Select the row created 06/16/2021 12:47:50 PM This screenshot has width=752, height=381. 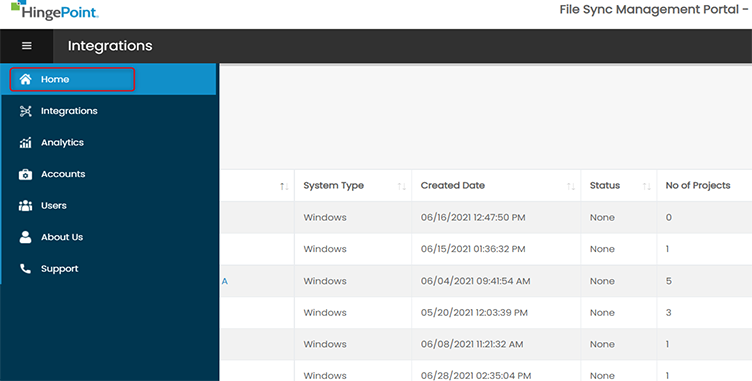486,217
